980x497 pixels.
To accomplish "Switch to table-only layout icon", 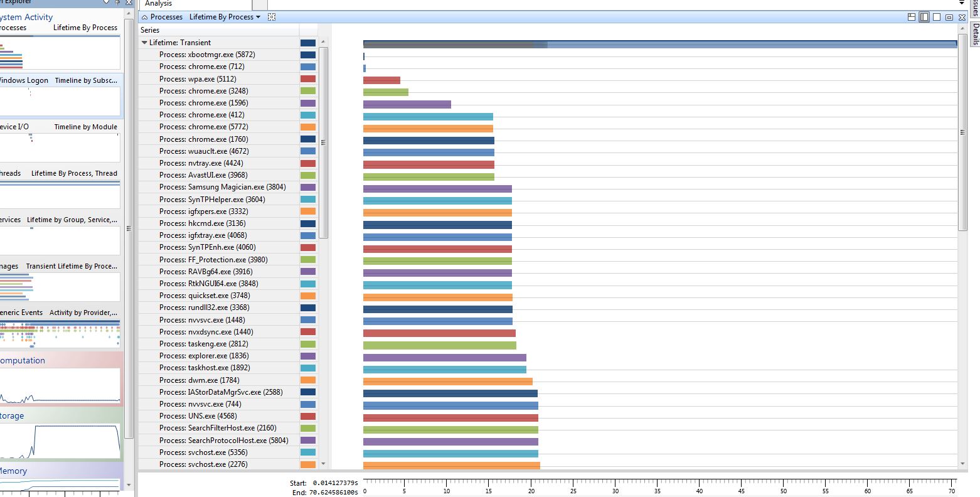I will [x=937, y=17].
